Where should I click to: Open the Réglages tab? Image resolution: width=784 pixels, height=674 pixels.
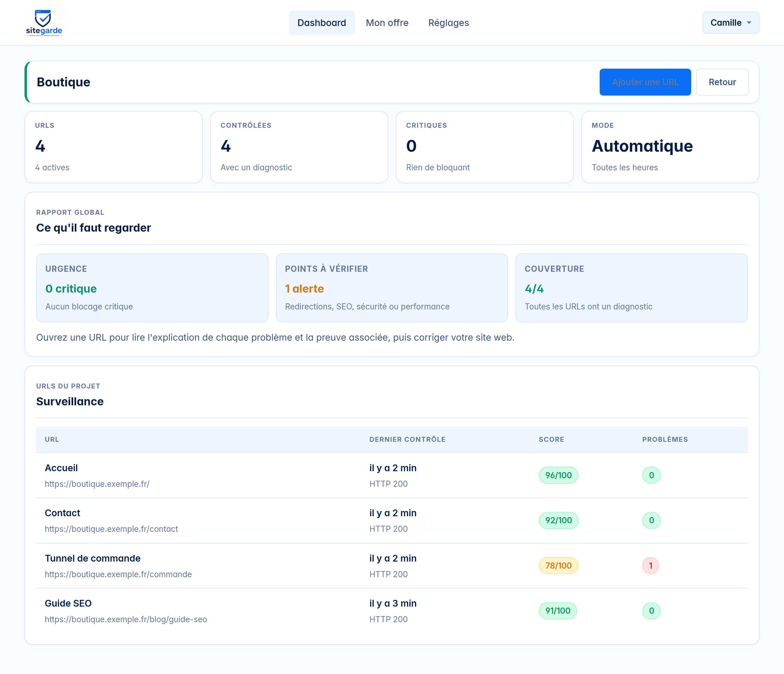click(448, 23)
